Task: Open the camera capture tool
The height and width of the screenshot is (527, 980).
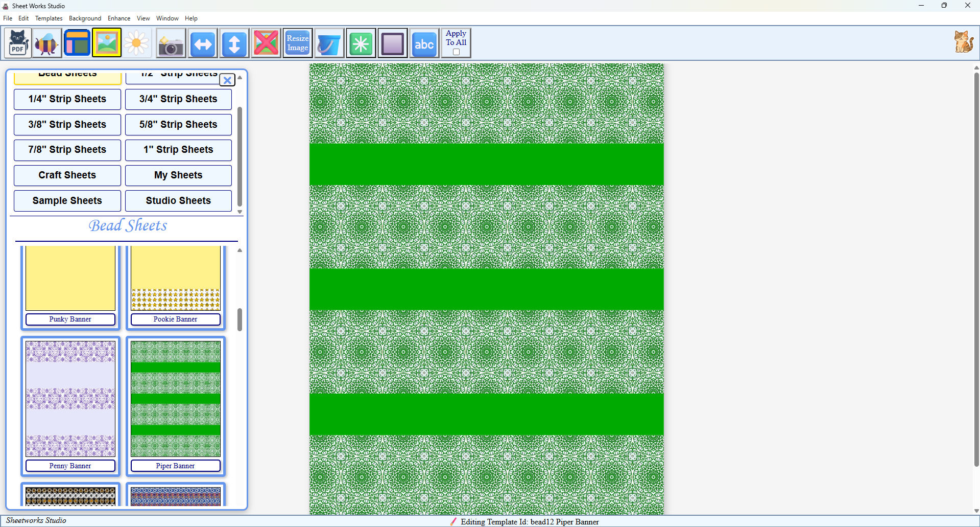Action: (x=171, y=42)
